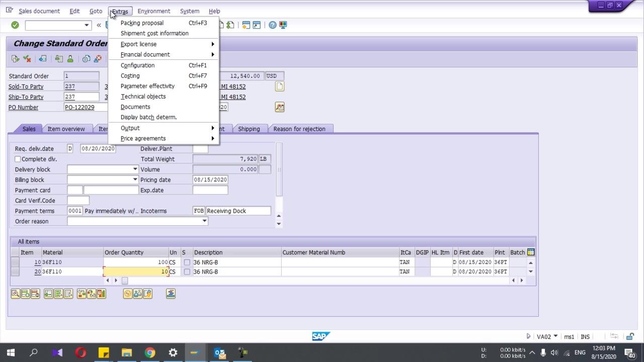
Task: Open the Customize Local Layout monitor icon
Action: [283, 25]
